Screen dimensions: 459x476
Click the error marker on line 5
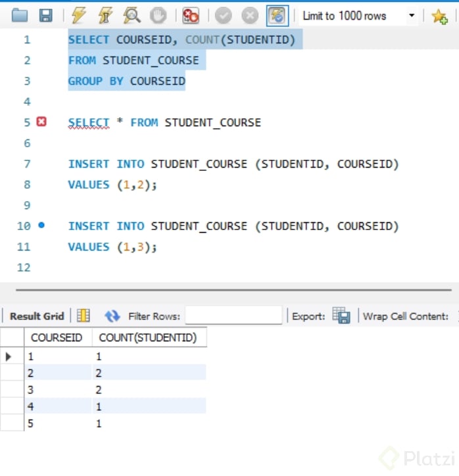pos(41,122)
